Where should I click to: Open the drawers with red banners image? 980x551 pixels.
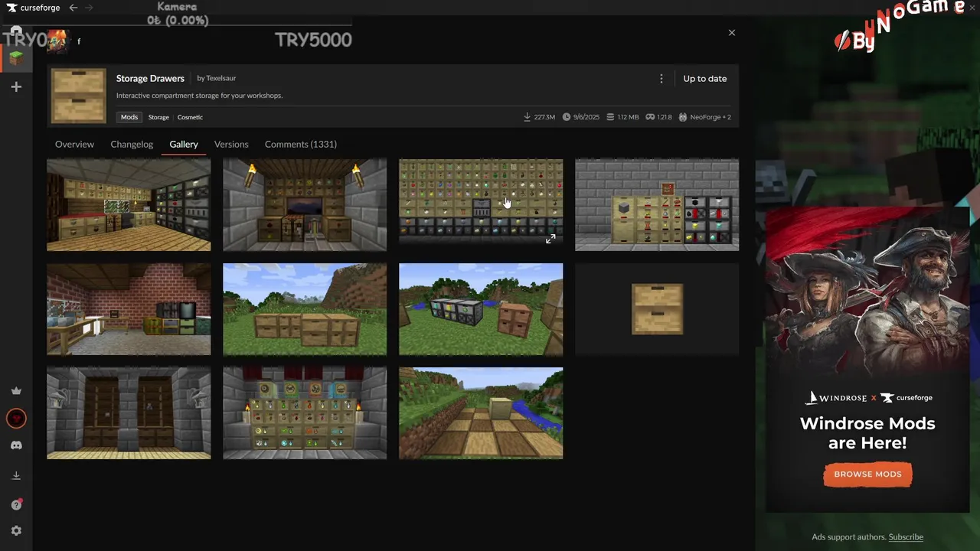(x=305, y=413)
